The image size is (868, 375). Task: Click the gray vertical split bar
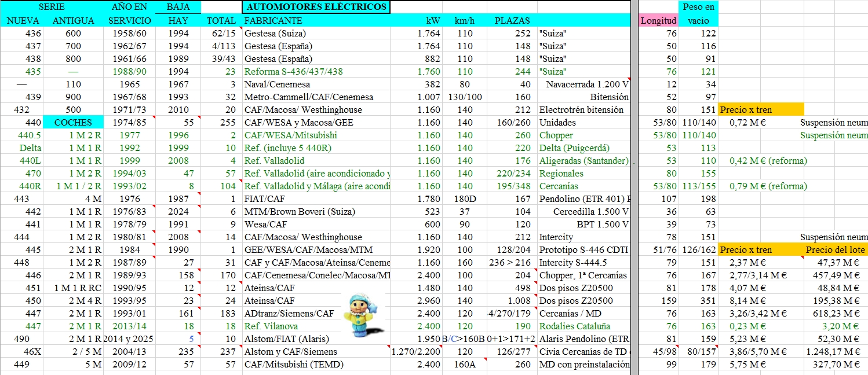click(x=634, y=187)
